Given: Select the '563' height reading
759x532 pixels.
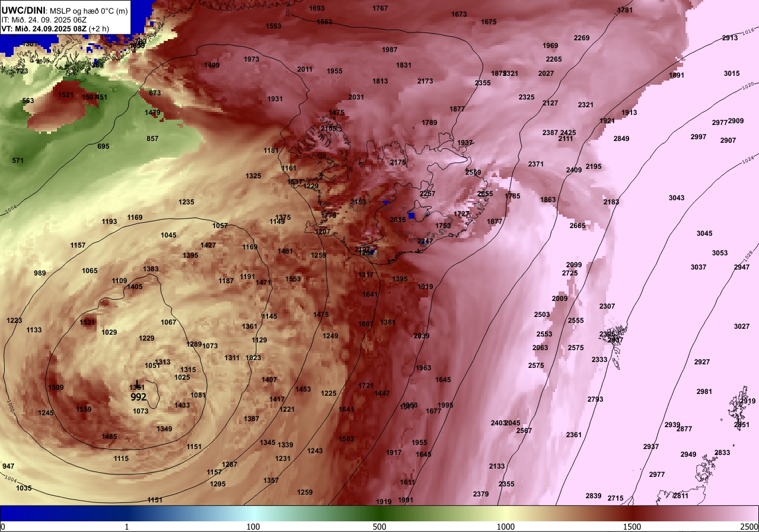Looking at the screenshot, I should [28, 101].
